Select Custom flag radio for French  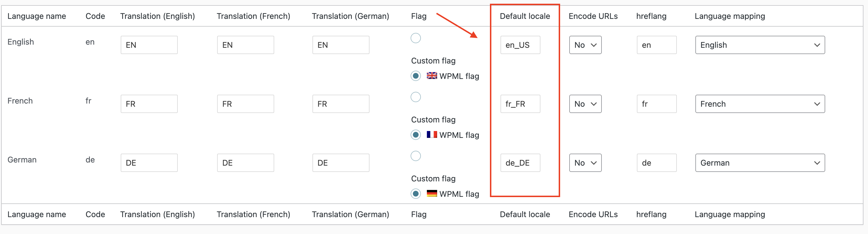pyautogui.click(x=416, y=97)
